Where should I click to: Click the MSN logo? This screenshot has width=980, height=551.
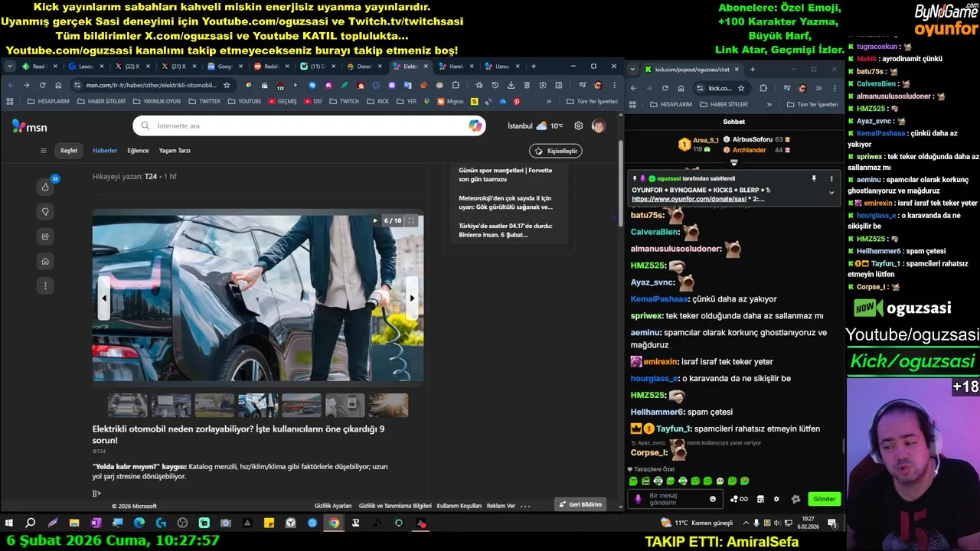30,127
